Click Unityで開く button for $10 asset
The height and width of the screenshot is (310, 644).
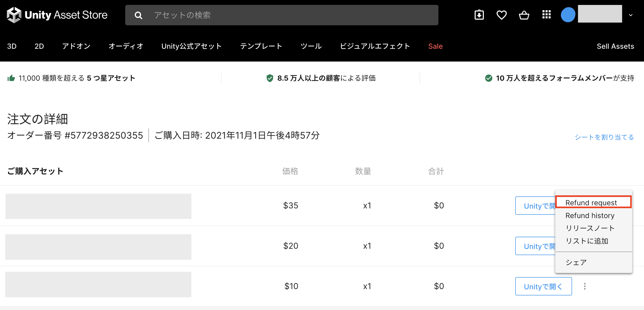click(x=543, y=286)
